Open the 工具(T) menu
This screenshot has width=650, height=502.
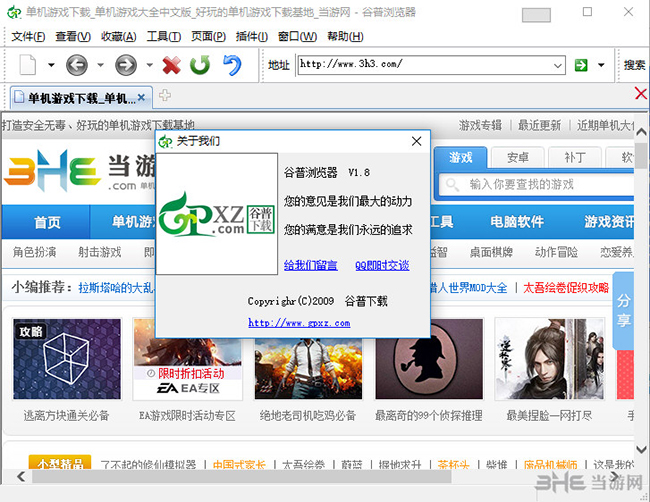coord(164,36)
